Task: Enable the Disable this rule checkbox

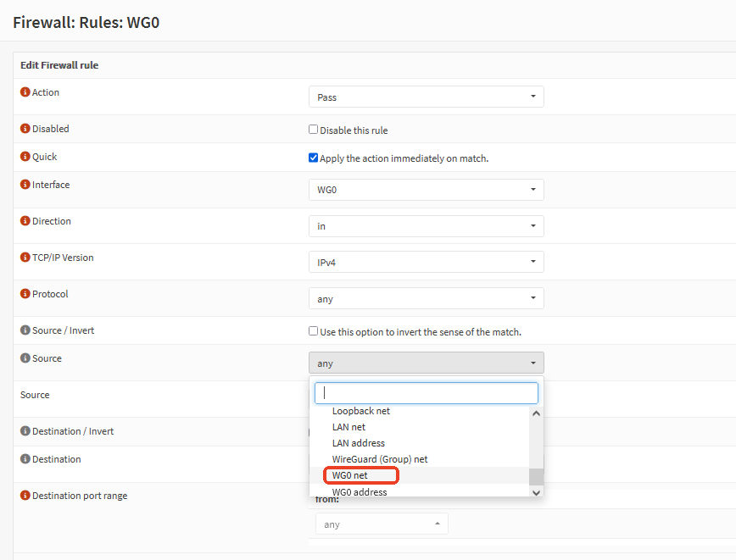Action: point(314,130)
